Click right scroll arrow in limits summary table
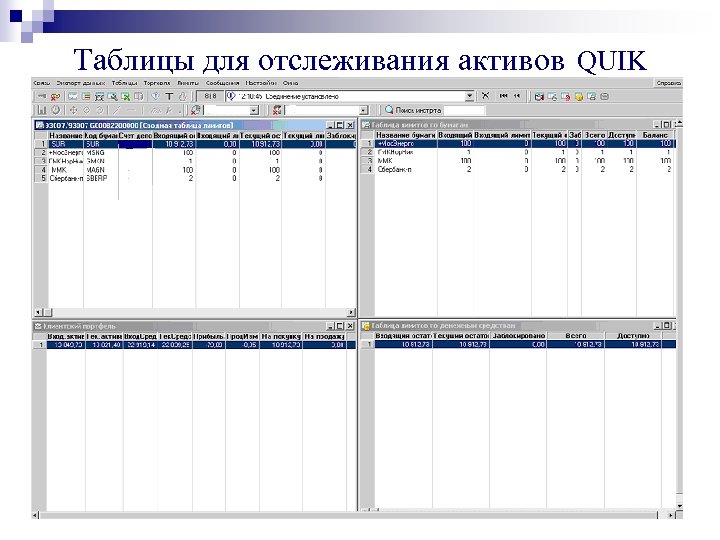Screen dimensions: 720x540 coord(351,312)
